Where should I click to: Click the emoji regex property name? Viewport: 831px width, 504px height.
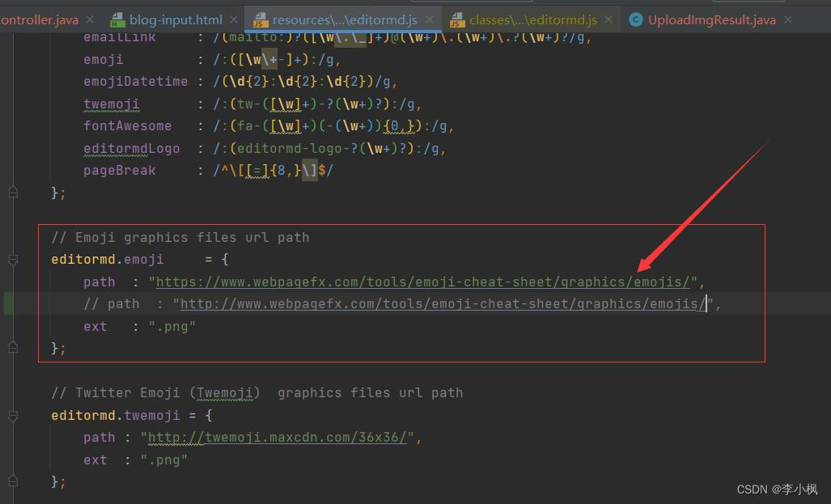[x=104, y=59]
